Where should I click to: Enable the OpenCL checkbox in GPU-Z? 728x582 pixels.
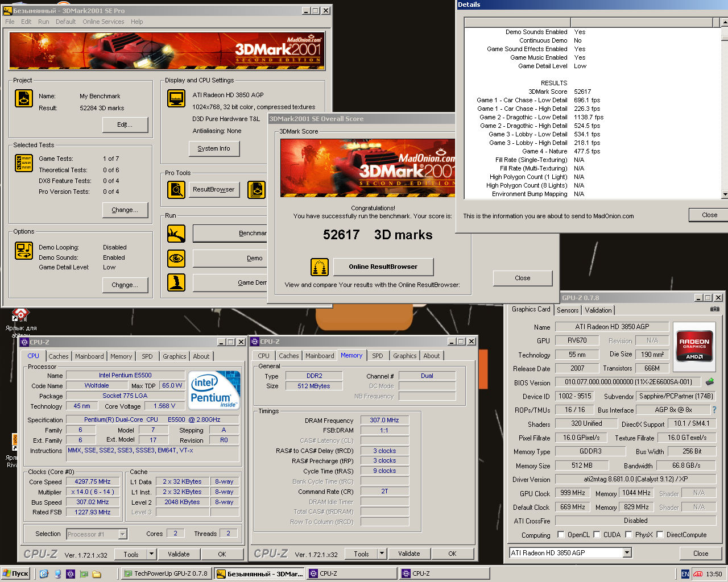(x=561, y=535)
